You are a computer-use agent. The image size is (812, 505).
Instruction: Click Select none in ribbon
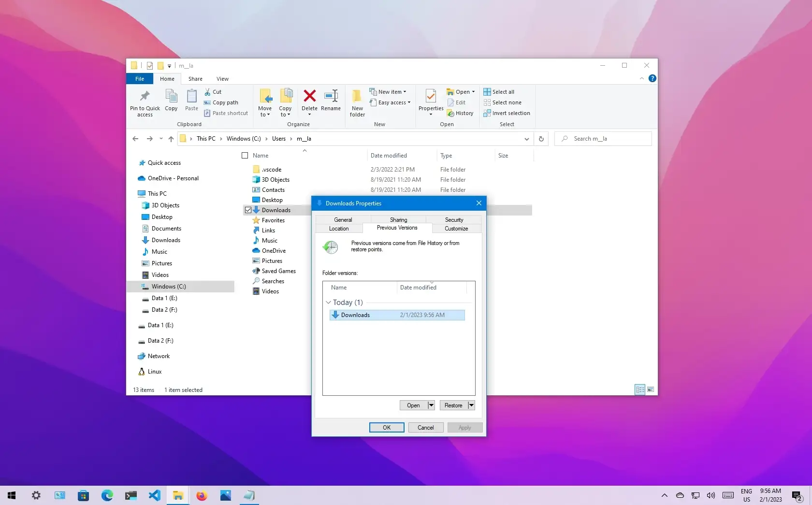coord(502,102)
